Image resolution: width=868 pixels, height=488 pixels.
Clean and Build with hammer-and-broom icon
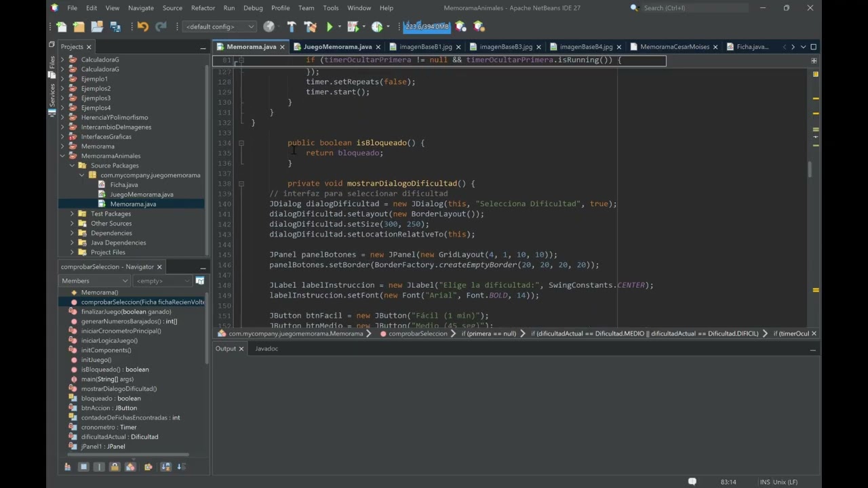pyautogui.click(x=311, y=26)
